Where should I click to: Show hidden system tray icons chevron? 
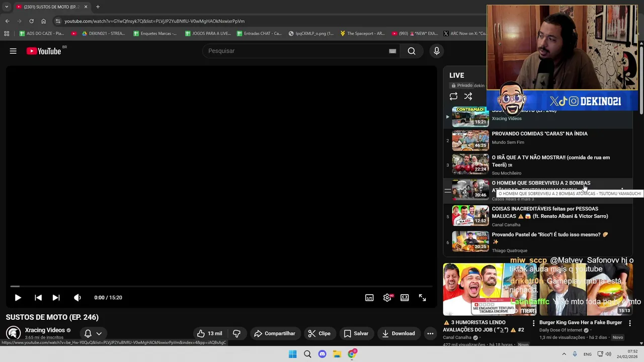point(564,354)
